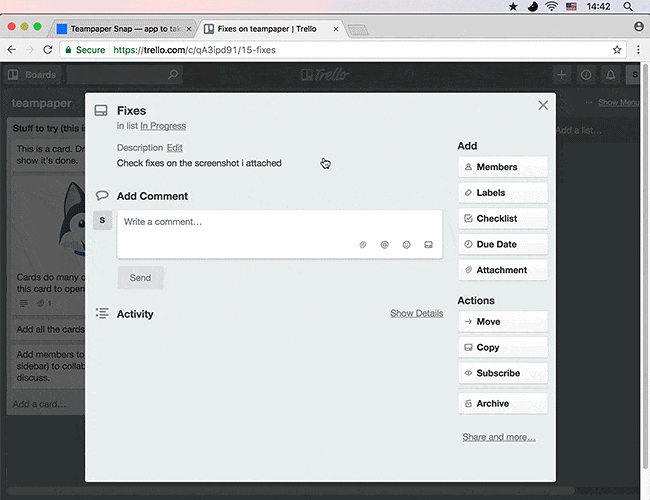Click the Show Details activity link
The width and height of the screenshot is (650, 500).
coord(416,314)
